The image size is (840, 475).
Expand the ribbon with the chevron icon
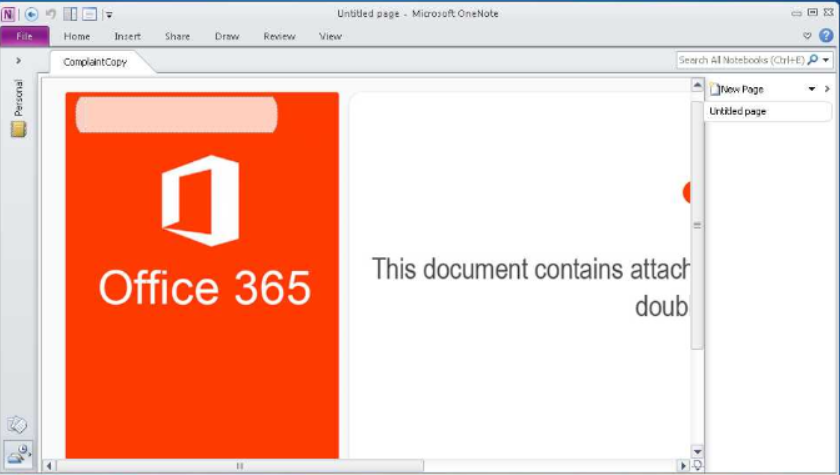tap(807, 36)
